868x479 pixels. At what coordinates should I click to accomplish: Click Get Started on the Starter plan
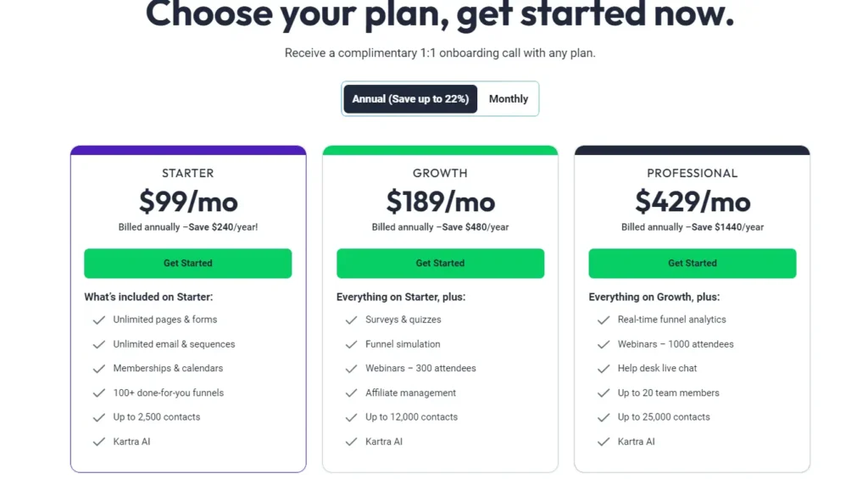click(x=187, y=263)
